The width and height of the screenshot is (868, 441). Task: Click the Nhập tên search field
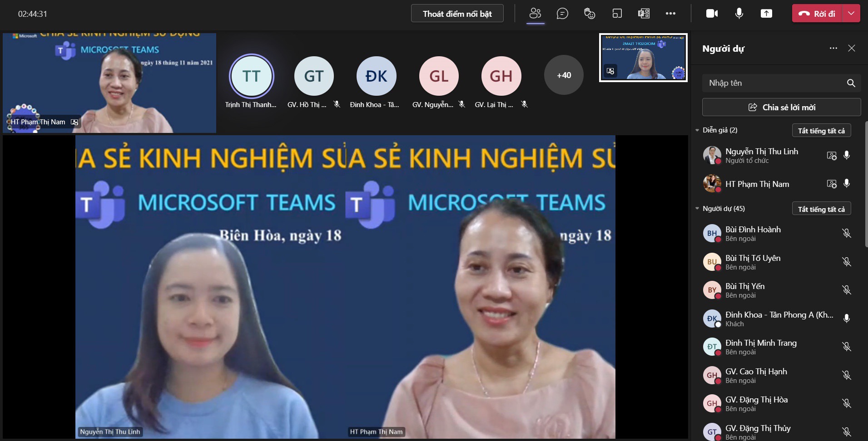pyautogui.click(x=772, y=83)
